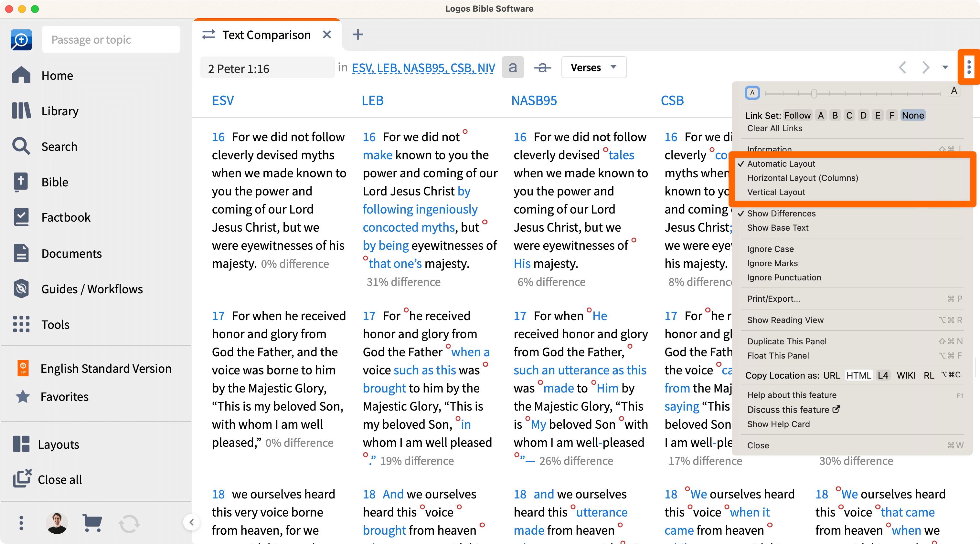The image size is (980, 544).
Task: Open the versions list ESV, LEB, NASB95, CSB, NIV
Action: coord(423,68)
